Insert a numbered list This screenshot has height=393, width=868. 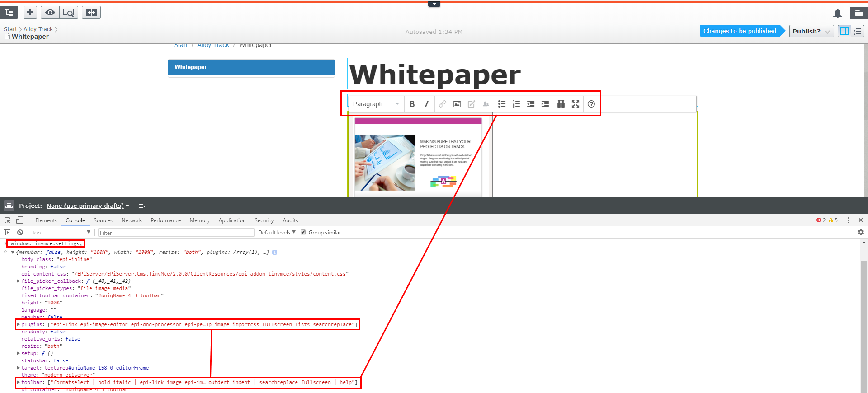[x=516, y=104]
